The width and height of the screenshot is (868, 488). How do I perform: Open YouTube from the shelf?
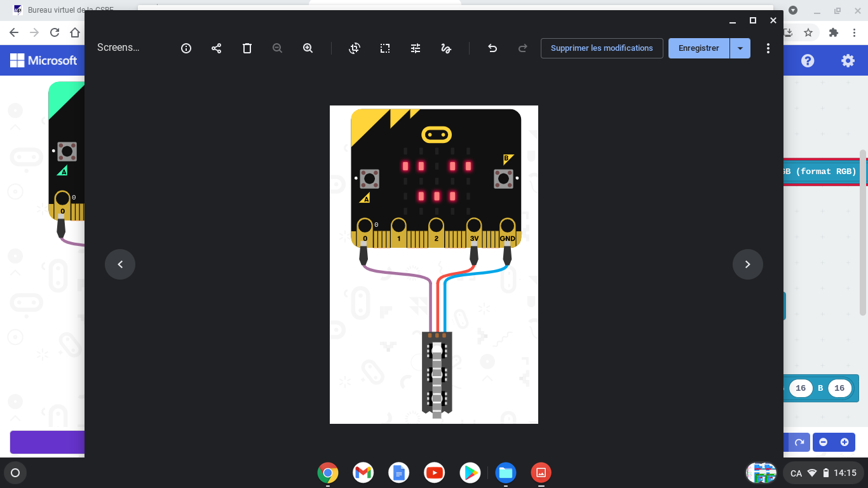pos(435,473)
